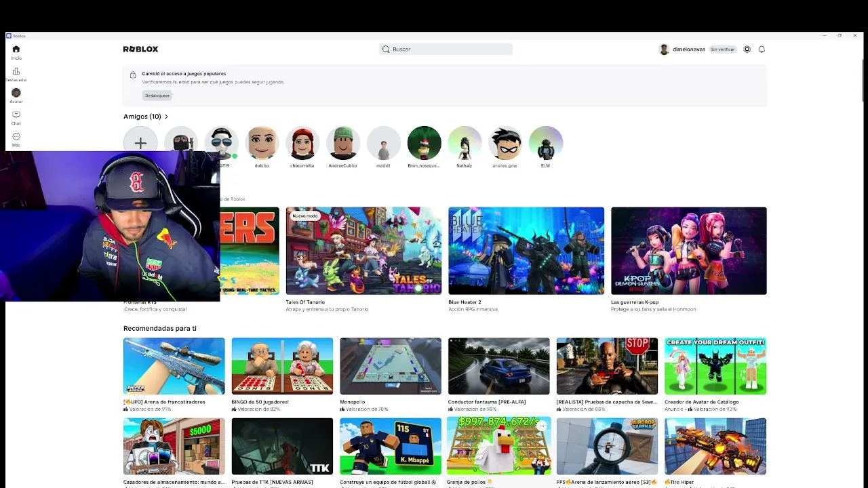The height and width of the screenshot is (488, 868).
Task: Maximize the Roblox window
Action: (840, 36)
